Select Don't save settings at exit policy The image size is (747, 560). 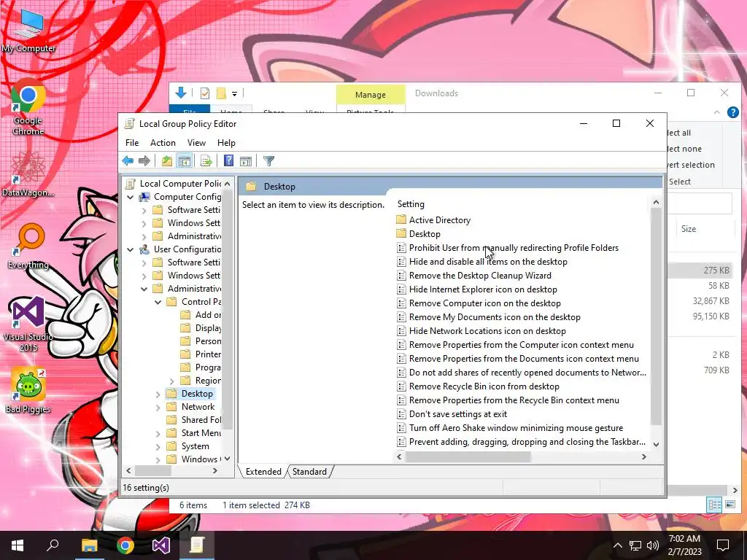[458, 414]
